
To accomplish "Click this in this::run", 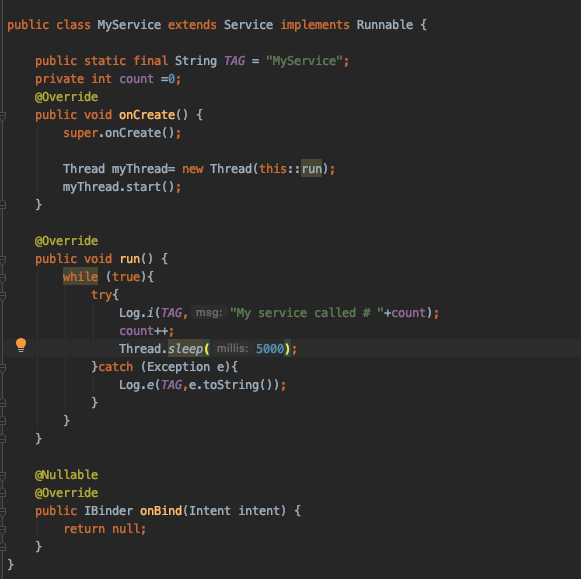I will 273,169.
